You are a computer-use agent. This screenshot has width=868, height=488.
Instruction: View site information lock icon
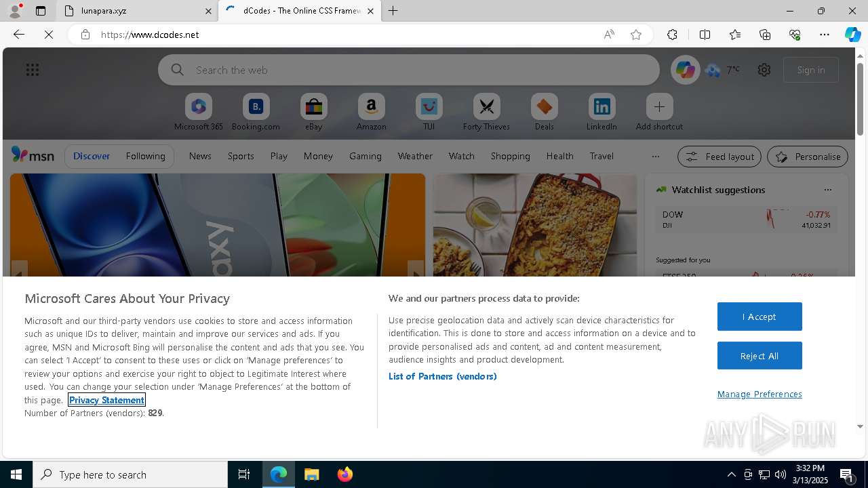click(x=85, y=35)
